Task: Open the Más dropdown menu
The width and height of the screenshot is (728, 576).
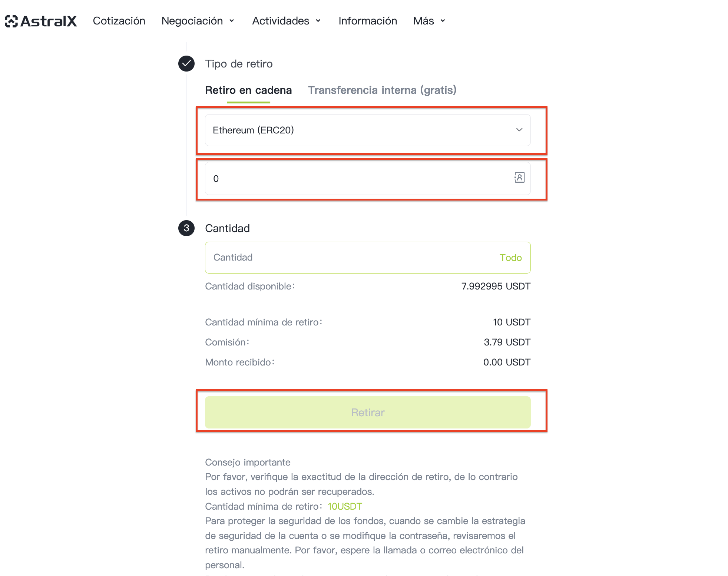Action: pyautogui.click(x=429, y=21)
